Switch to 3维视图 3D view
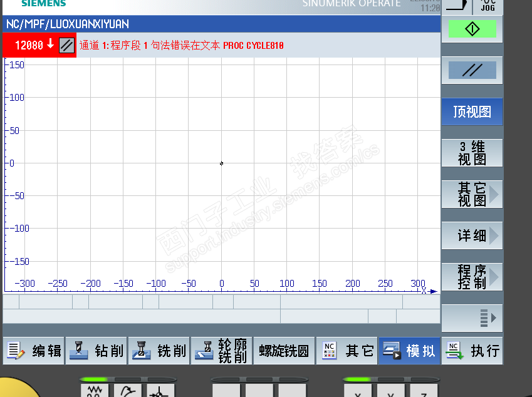Image resolution: width=532 pixels, height=397 pixels. point(472,153)
